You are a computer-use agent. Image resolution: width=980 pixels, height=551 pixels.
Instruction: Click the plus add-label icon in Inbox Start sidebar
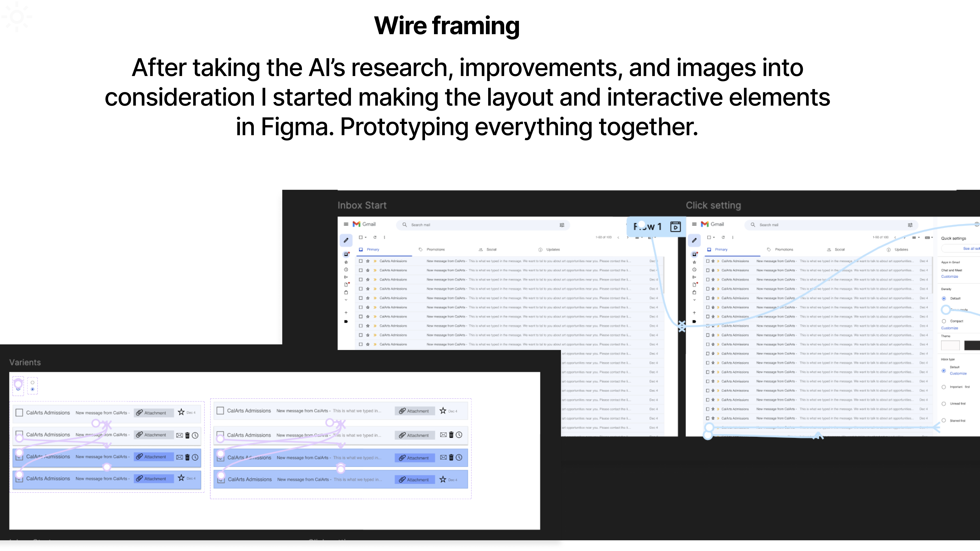[346, 313]
